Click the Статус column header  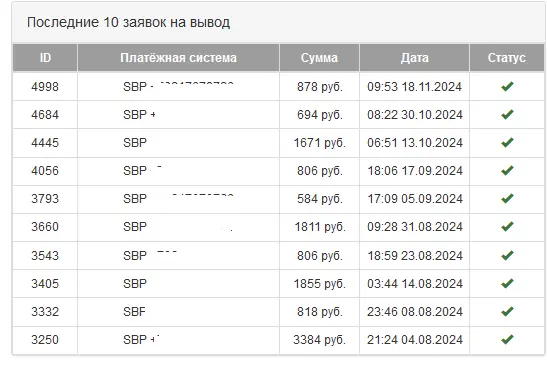(507, 58)
